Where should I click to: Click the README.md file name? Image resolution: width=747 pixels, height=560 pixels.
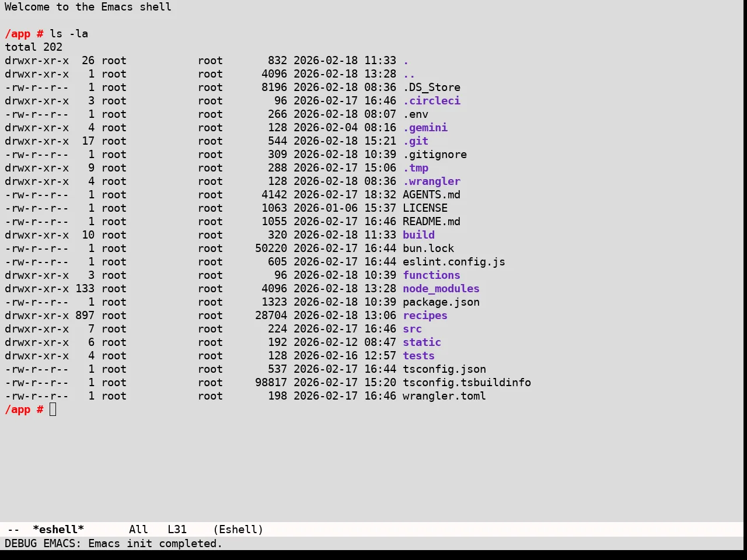[431, 222]
